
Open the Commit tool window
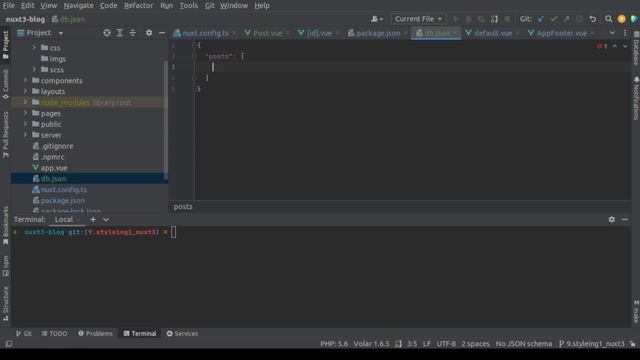(5, 84)
